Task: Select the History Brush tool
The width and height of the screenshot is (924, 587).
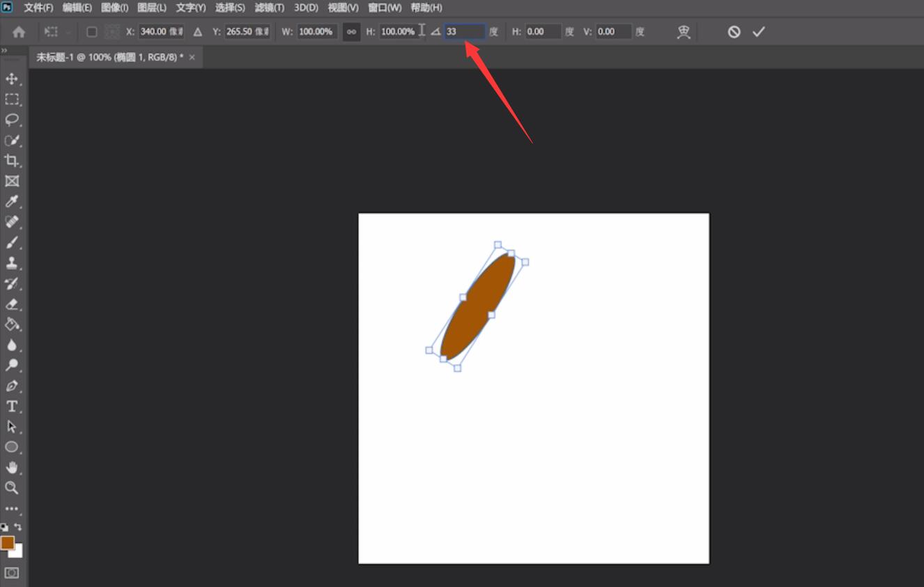Action: pyautogui.click(x=12, y=283)
